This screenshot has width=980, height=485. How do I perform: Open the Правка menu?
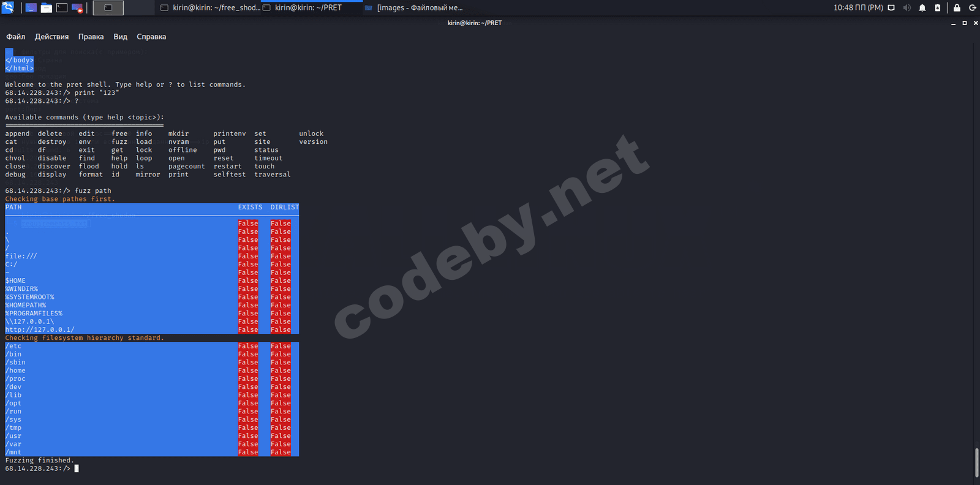point(91,37)
